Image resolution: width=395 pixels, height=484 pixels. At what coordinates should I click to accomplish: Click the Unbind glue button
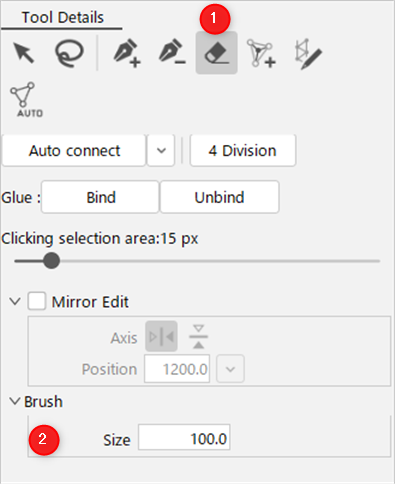220,197
